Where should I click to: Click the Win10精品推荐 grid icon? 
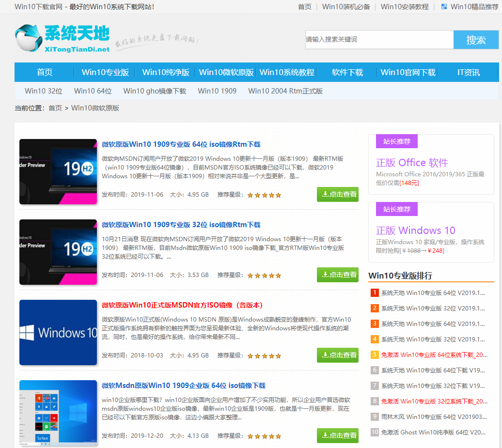tap(444, 7)
